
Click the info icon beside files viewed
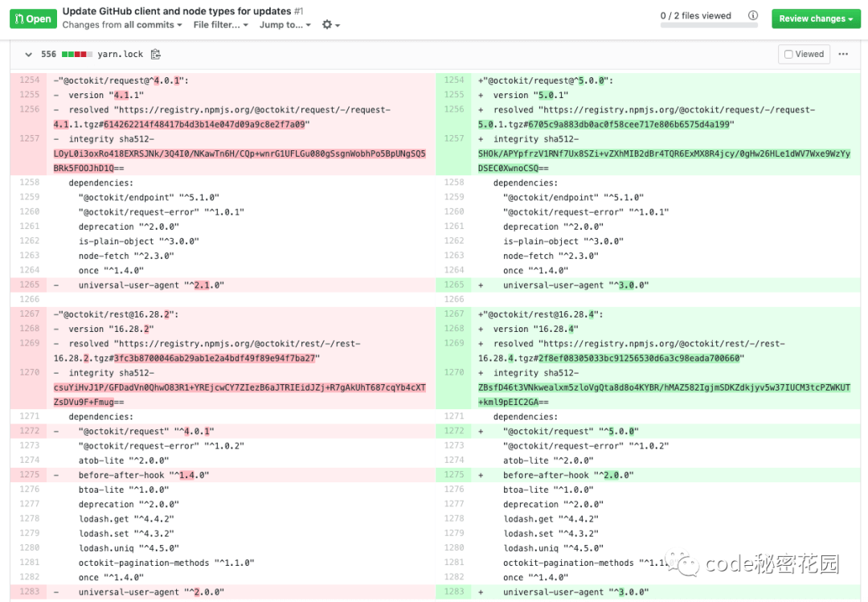coord(753,15)
